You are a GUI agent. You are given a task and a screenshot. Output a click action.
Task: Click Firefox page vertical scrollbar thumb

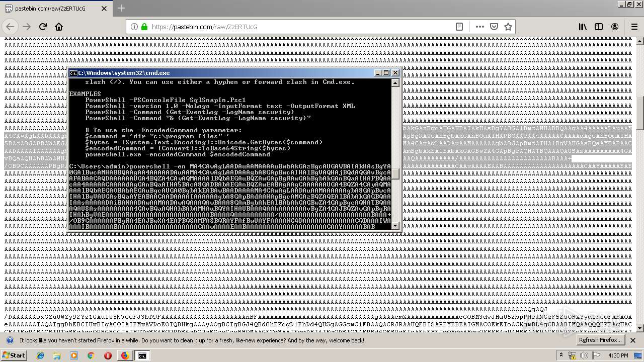tap(639, 113)
